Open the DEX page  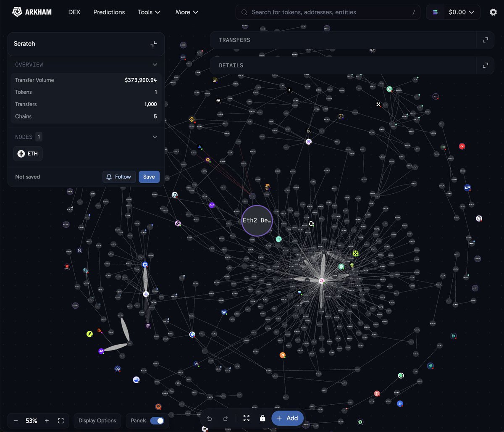(x=74, y=12)
